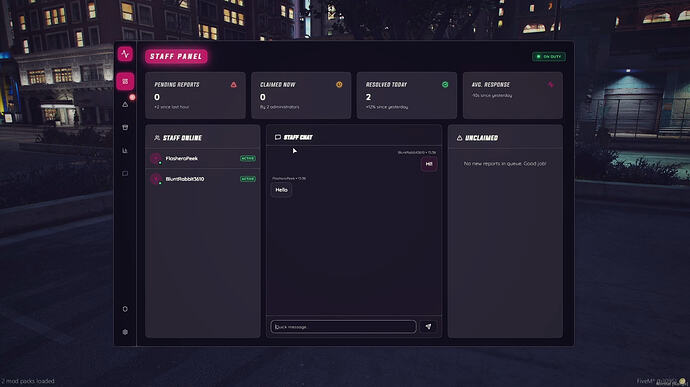This screenshot has width=690, height=387.
Task: Open the dashboard sidebar icon highlighted pink
Action: coord(125,81)
